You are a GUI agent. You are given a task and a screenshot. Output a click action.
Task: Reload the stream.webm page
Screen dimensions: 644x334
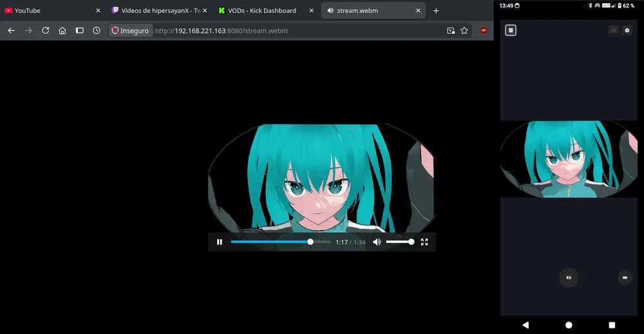[46, 31]
